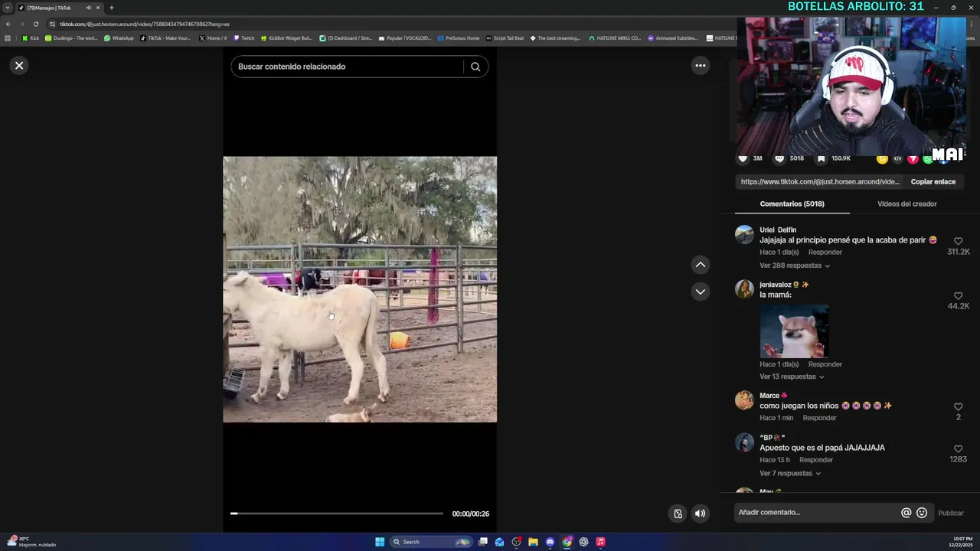Open File Explorer from taskbar
Viewport: 980px width, 551px height.
tap(533, 542)
